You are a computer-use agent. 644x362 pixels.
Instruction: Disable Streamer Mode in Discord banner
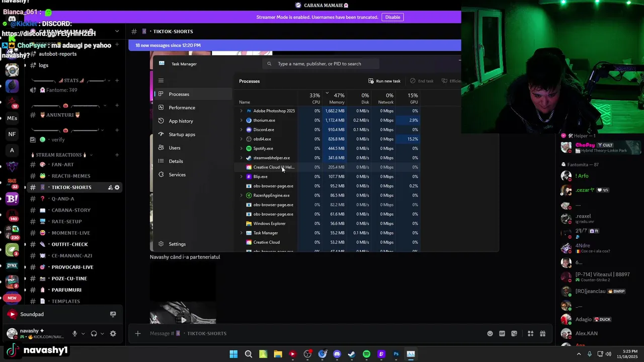[392, 17]
